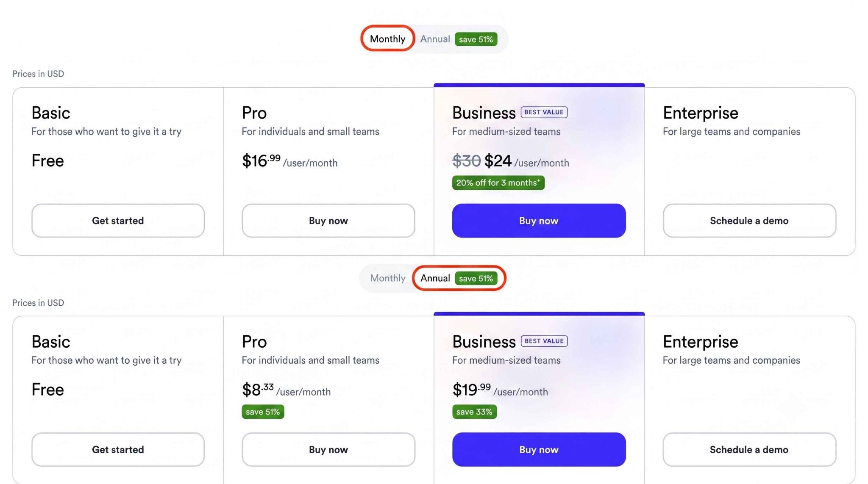Click the crossed-out $30 Business price
This screenshot has height=484, width=868.
pyautogui.click(x=466, y=161)
